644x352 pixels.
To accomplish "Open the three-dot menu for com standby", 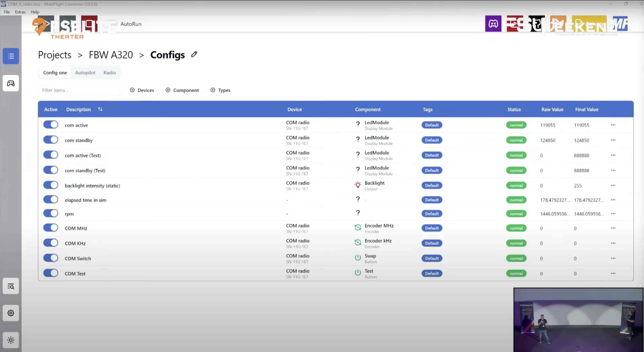I will tap(613, 140).
